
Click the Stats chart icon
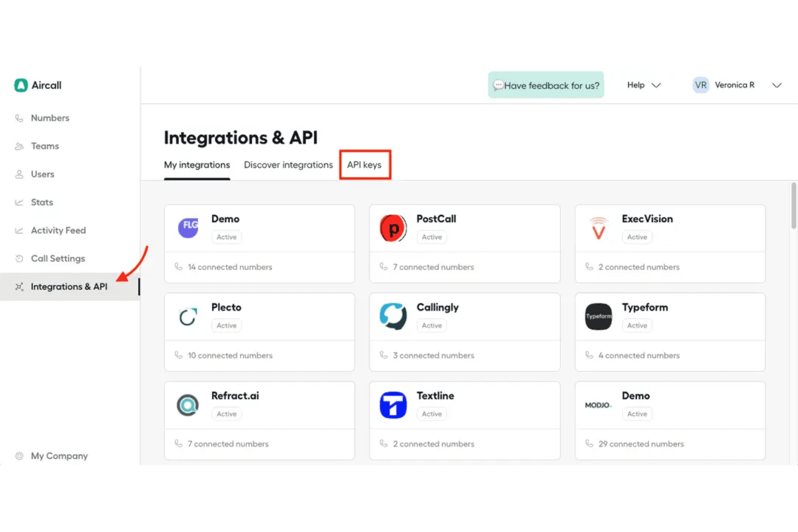(19, 202)
